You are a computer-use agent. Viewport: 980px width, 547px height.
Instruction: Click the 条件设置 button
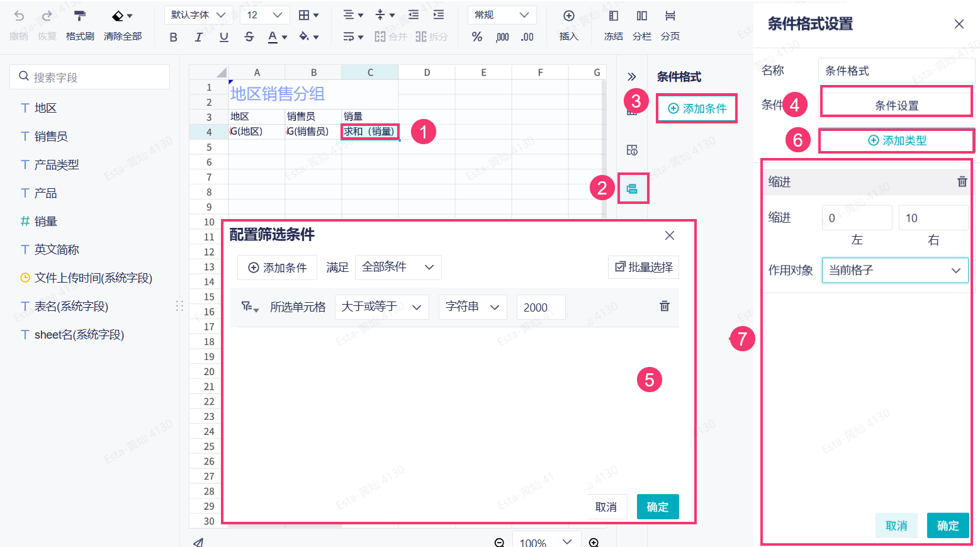point(896,105)
